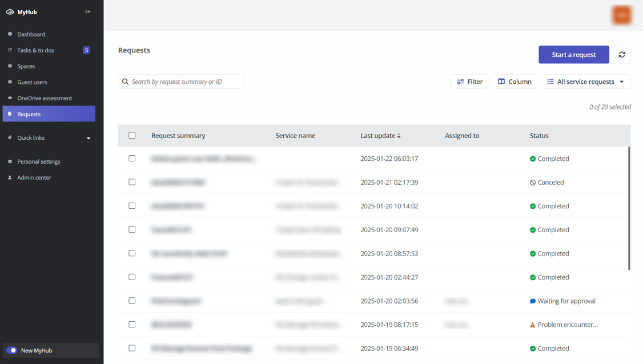This screenshot has width=643, height=364.
Task: Open the All service requests dropdown
Action: (585, 82)
